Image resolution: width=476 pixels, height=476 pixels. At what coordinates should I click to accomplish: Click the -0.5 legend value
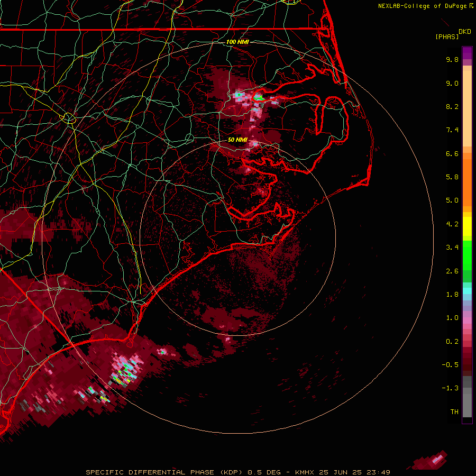(x=450, y=365)
